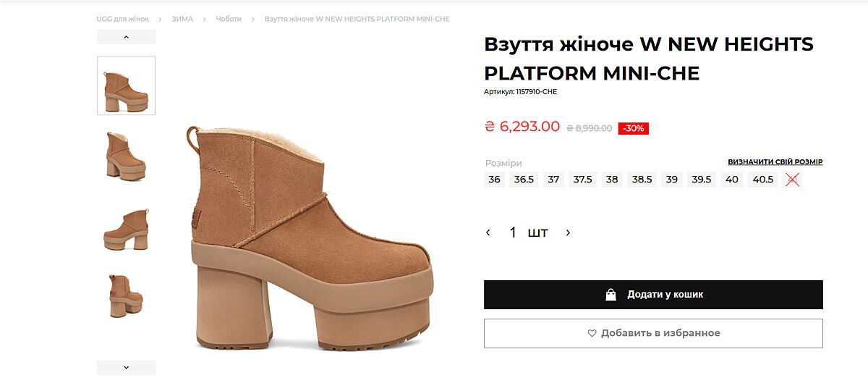Open 'UGG для жінок' breadcrumb
Viewport: 868px width, 378px height.
pos(123,19)
